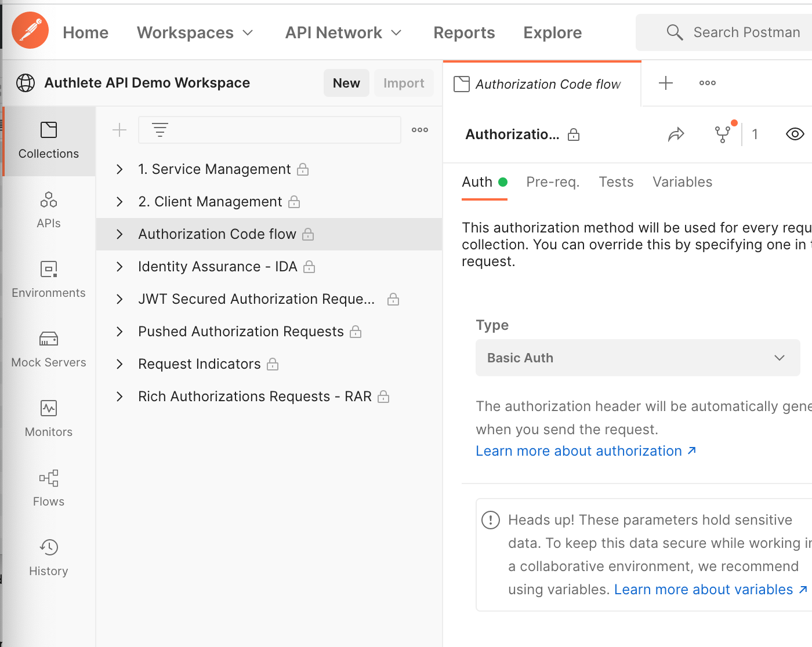Click the lock icon next to Request Indicators

click(273, 364)
